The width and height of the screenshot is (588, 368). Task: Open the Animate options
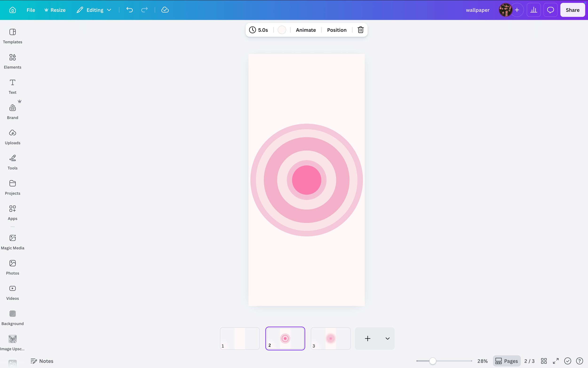click(306, 30)
